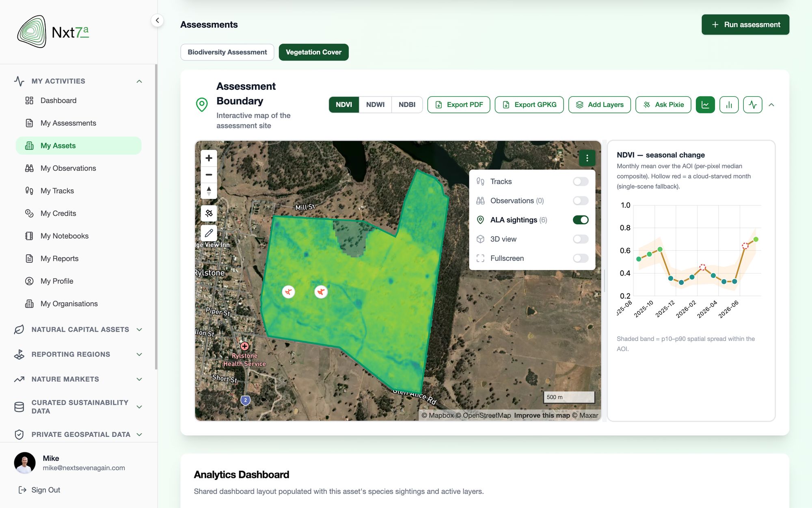Enable the Fullscreen toggle
This screenshot has height=508, width=812.
pyautogui.click(x=581, y=258)
